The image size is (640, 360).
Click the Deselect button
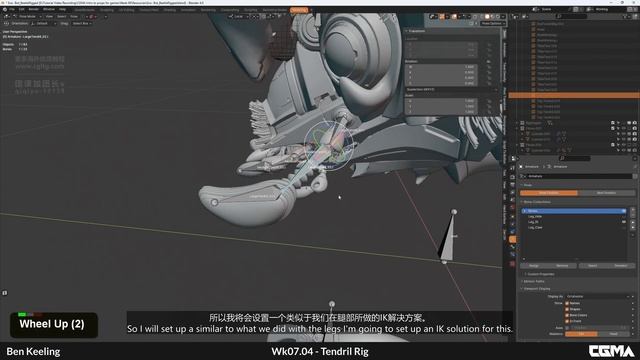621,266
